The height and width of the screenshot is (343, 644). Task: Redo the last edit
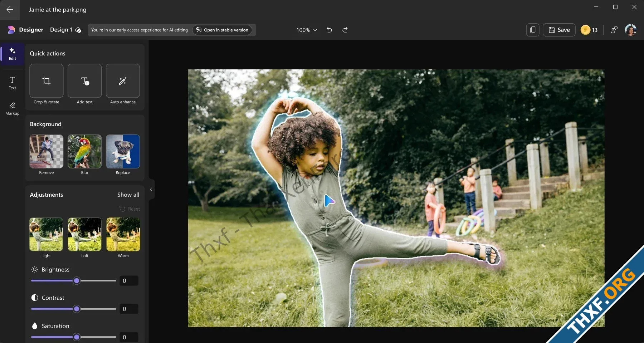(345, 30)
